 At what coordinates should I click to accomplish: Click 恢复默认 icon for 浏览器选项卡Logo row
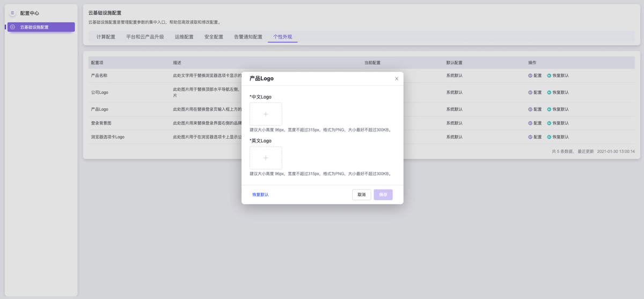click(549, 137)
